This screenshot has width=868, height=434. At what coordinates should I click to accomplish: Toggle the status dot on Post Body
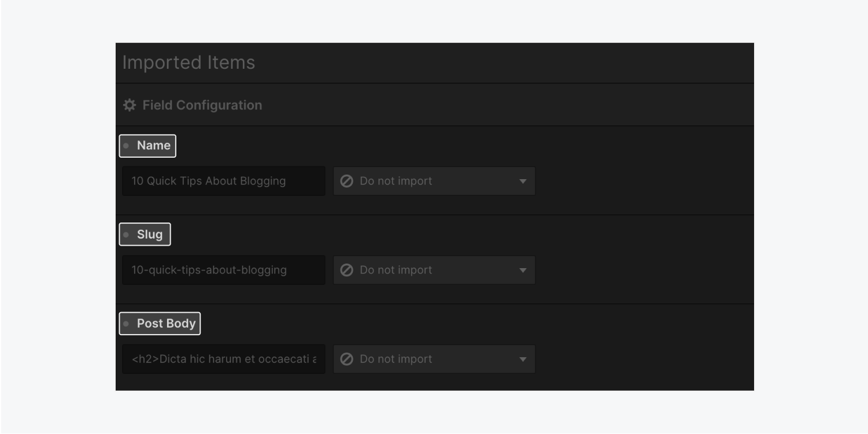[x=127, y=324]
